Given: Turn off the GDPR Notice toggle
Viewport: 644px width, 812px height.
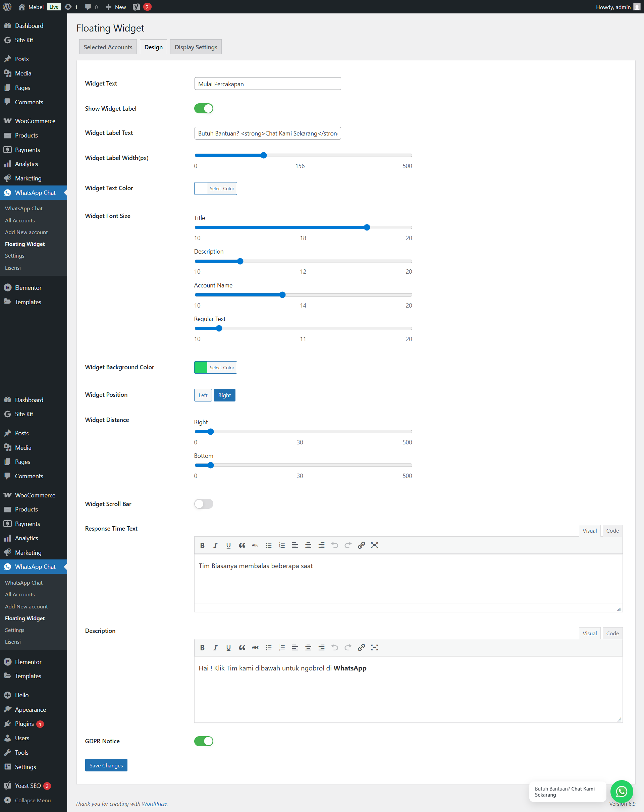Looking at the screenshot, I should pos(204,741).
